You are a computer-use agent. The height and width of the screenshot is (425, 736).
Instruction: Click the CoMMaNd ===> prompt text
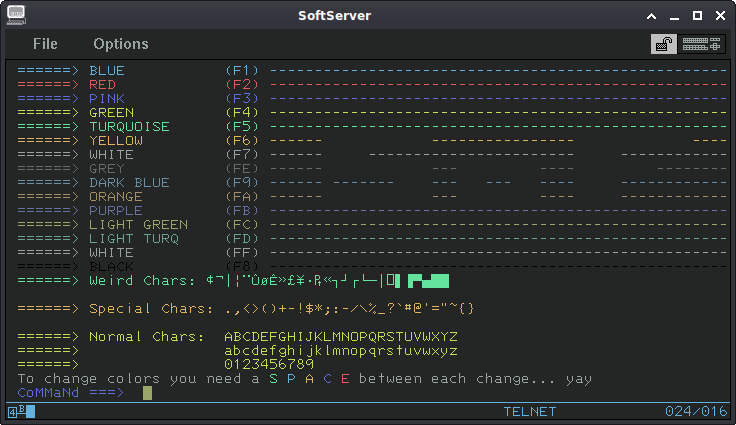click(x=71, y=393)
